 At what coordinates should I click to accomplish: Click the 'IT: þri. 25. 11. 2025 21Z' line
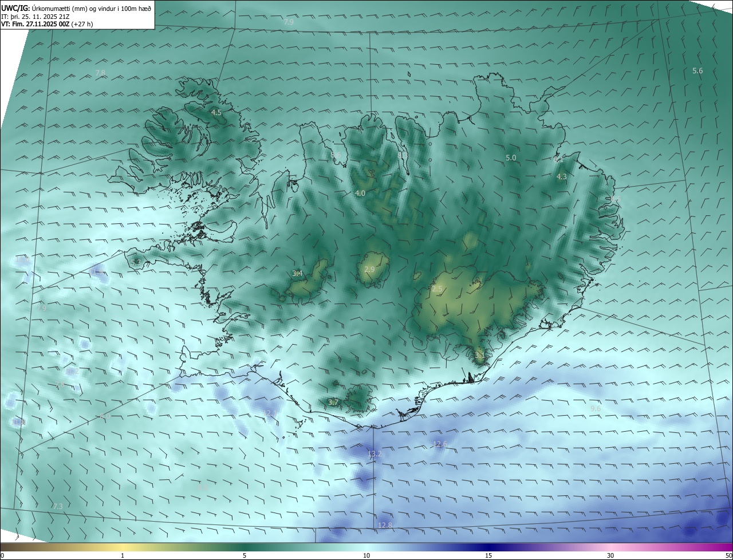pos(36,16)
